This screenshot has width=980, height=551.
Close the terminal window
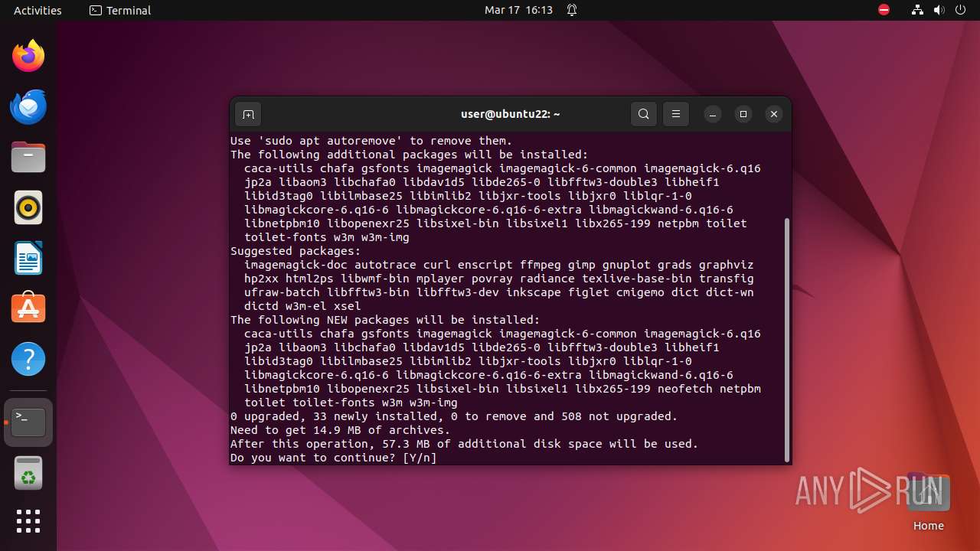[x=774, y=114]
